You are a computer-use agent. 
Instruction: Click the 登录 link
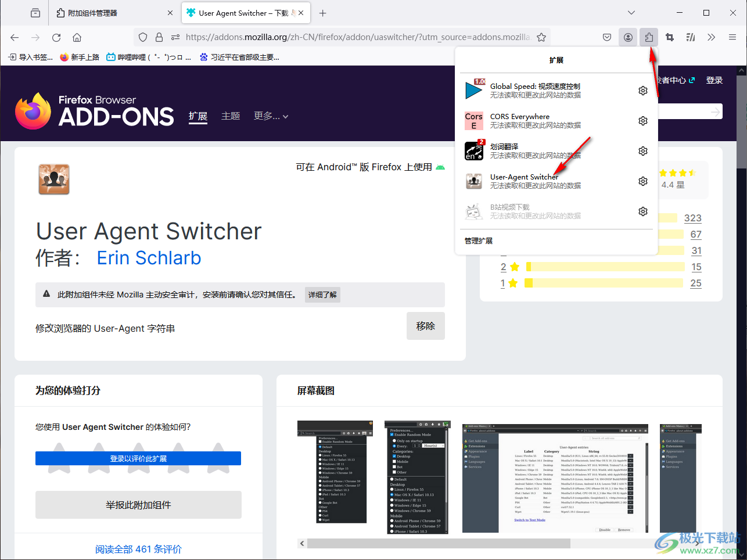[x=714, y=80]
